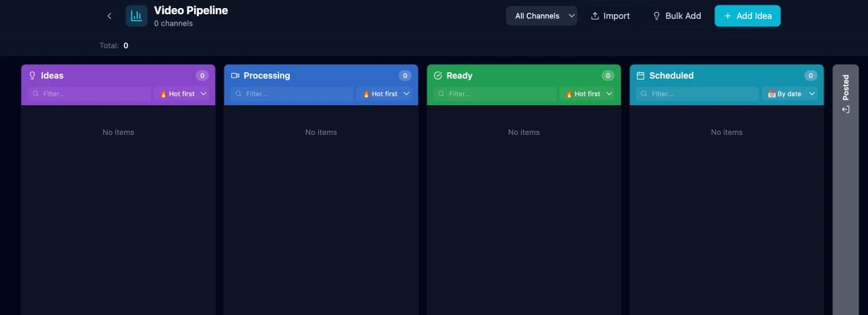The height and width of the screenshot is (315, 868).
Task: Click the camera icon in Processing header
Action: click(x=235, y=76)
